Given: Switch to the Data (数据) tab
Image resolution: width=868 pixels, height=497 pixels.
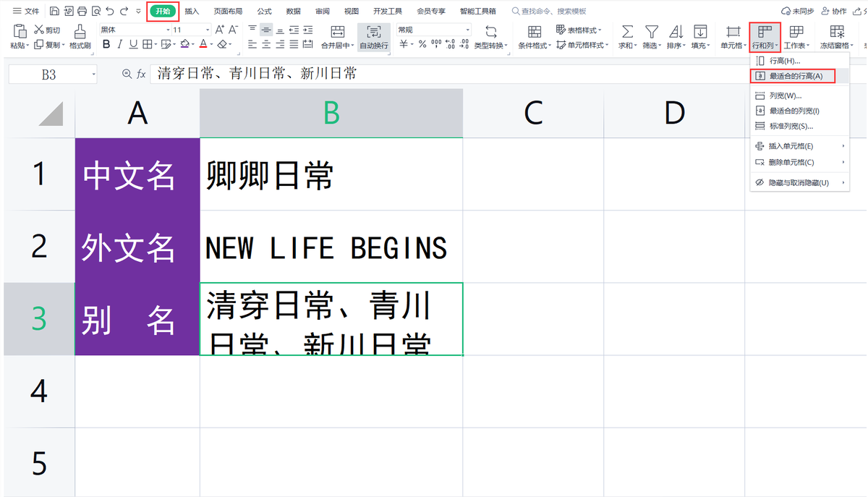Looking at the screenshot, I should tap(293, 12).
